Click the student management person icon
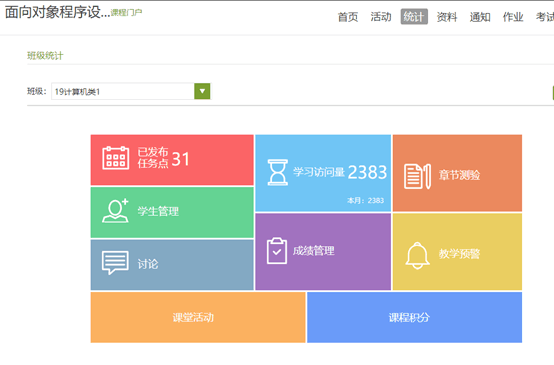554x365 pixels. pyautogui.click(x=116, y=211)
